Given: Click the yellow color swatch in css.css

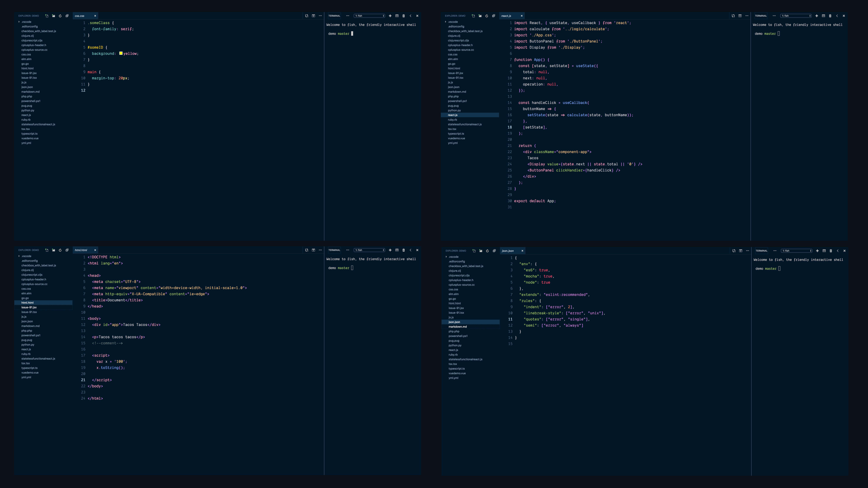Looking at the screenshot, I should click(121, 53).
